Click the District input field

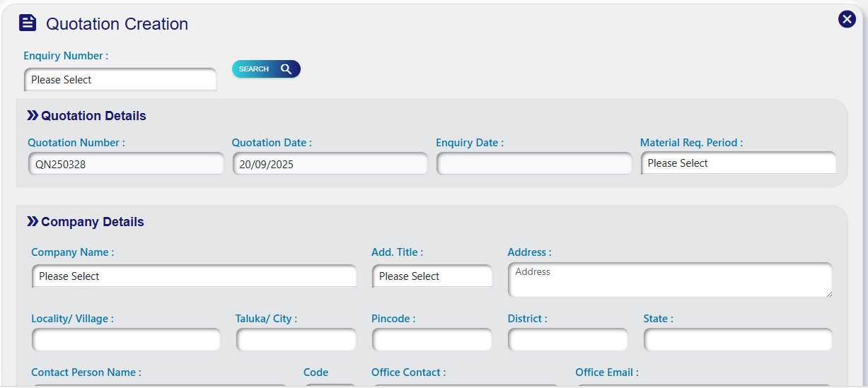pos(567,340)
